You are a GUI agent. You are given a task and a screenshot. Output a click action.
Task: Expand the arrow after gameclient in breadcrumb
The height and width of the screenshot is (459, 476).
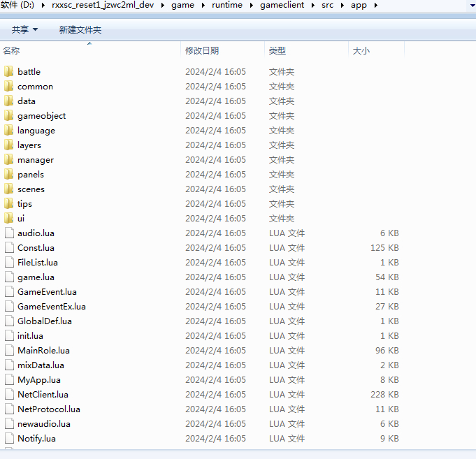[312, 6]
